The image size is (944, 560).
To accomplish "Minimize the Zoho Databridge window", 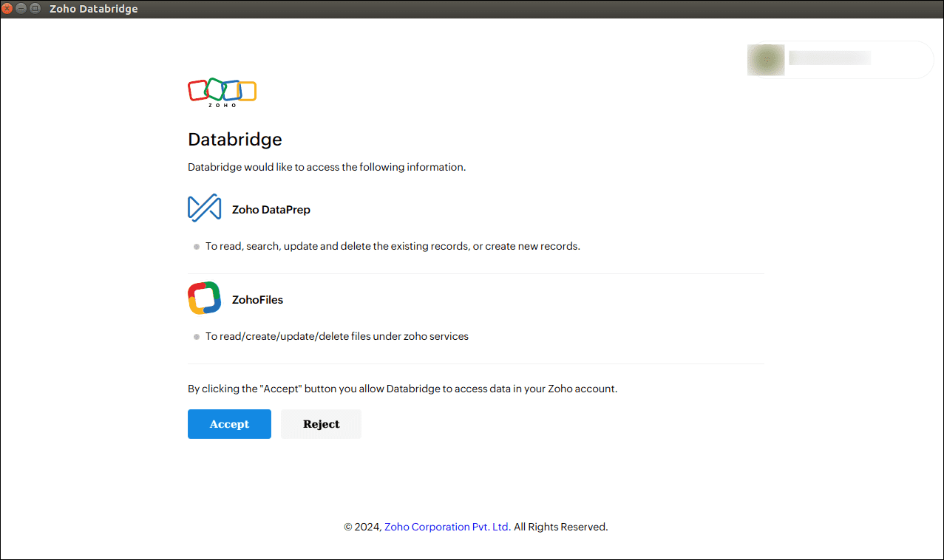I will pyautogui.click(x=21, y=9).
